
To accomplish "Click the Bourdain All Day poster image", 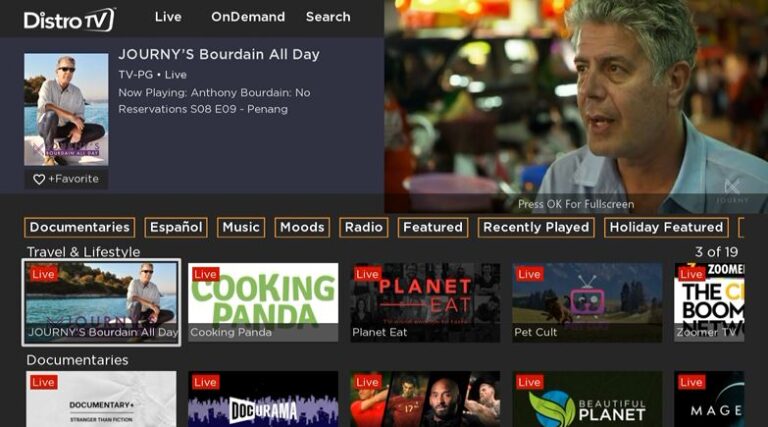I will click(66, 109).
